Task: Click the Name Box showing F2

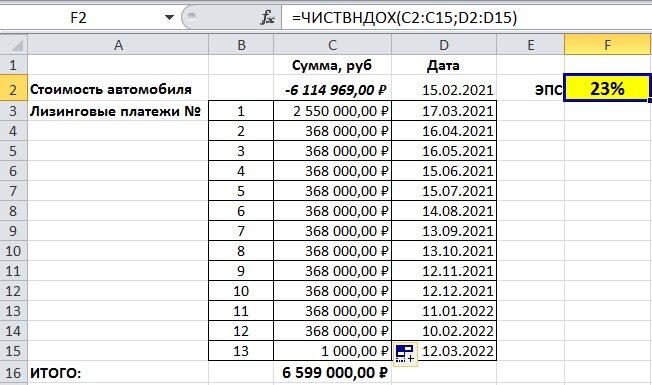Action: 79,18
